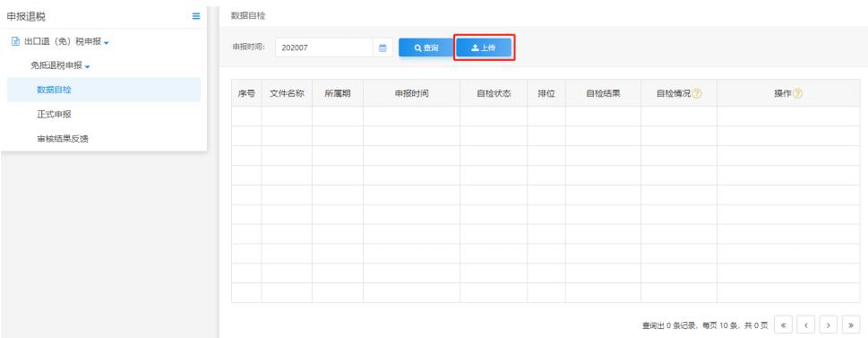Viewport: 868px width, 338px height.
Task: Click the help icon beside 自检情况
Action: click(697, 93)
